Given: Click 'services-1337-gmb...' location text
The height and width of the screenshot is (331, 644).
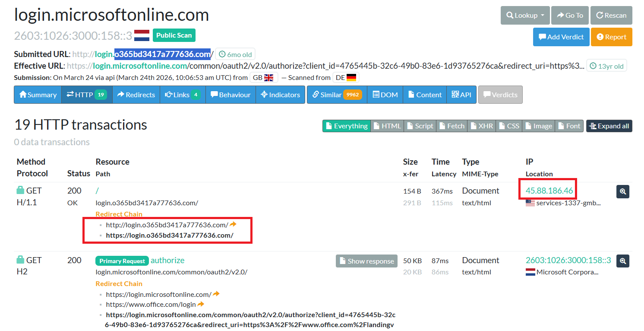Looking at the screenshot, I should point(568,203).
